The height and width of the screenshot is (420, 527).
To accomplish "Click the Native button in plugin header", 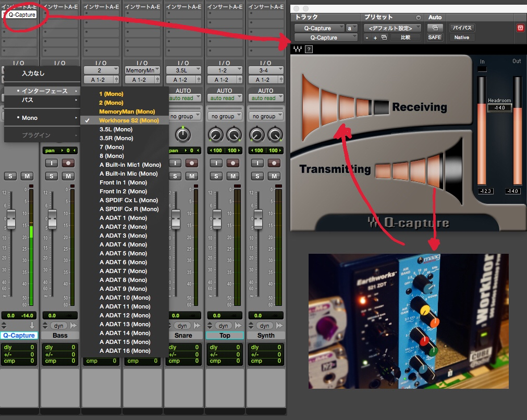I will tap(462, 38).
